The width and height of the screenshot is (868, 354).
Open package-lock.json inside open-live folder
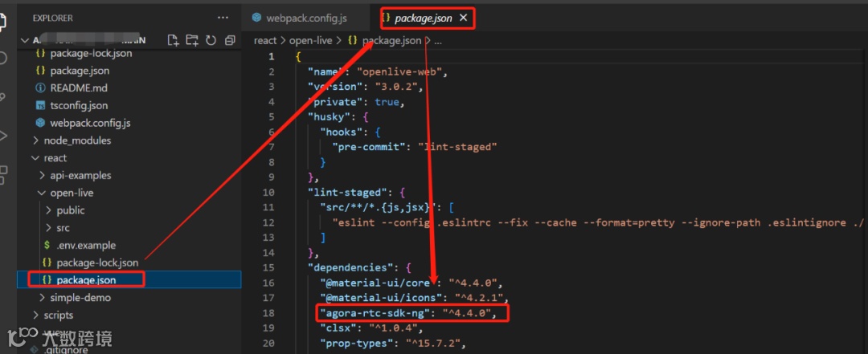pos(97,262)
